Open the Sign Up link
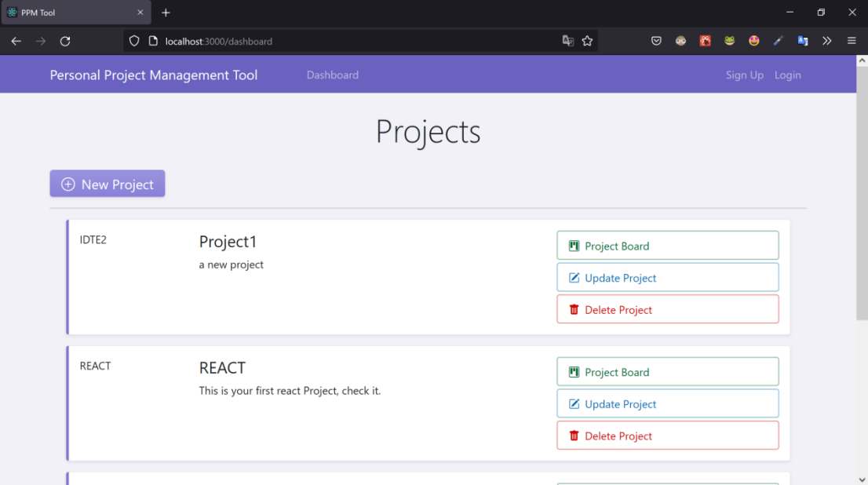868x485 pixels. tap(744, 75)
